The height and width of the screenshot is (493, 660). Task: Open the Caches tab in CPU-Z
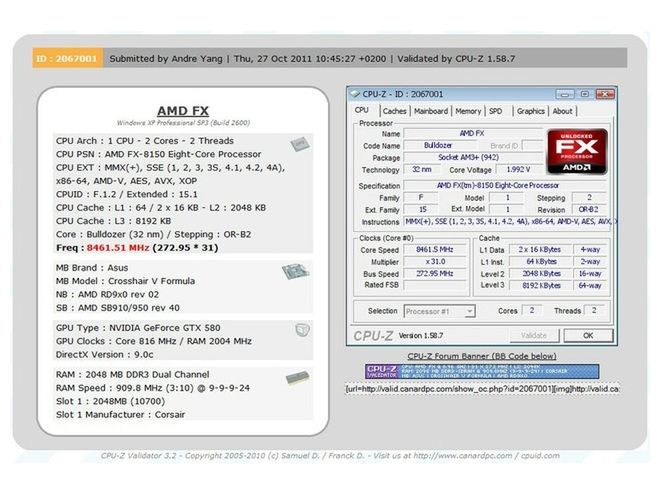(x=394, y=111)
